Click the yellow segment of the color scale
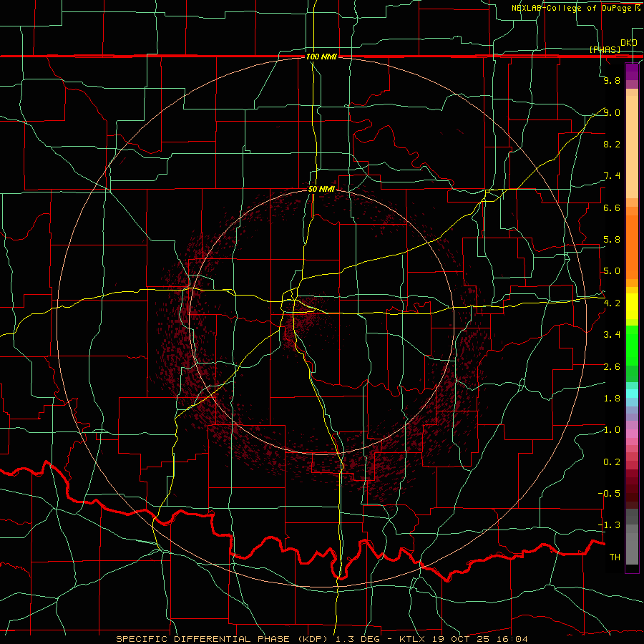 pyautogui.click(x=632, y=306)
